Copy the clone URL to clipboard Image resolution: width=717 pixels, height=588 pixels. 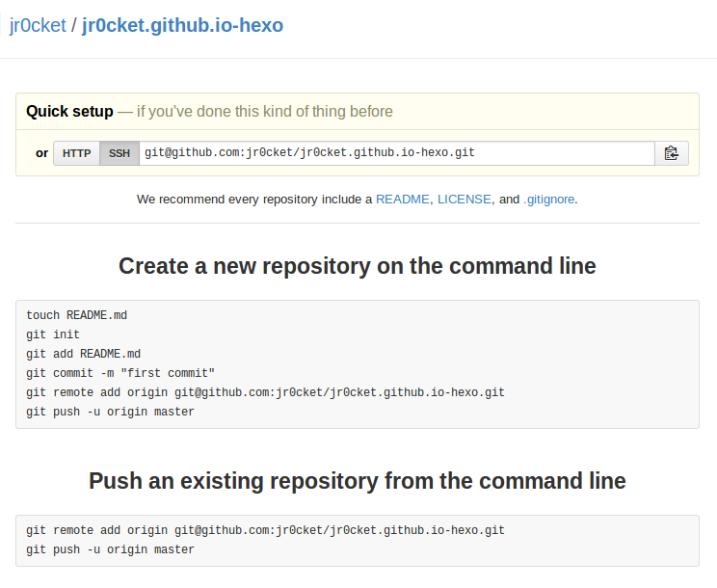(672, 153)
